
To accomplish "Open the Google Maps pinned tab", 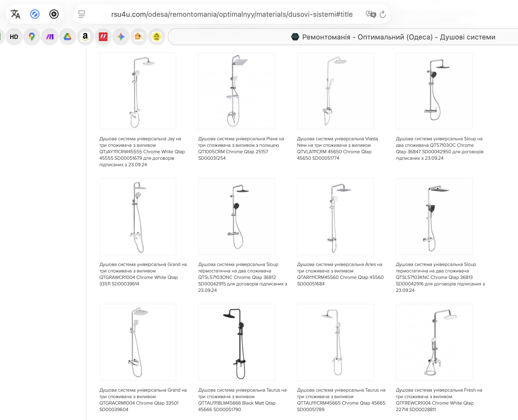I will click(32, 37).
